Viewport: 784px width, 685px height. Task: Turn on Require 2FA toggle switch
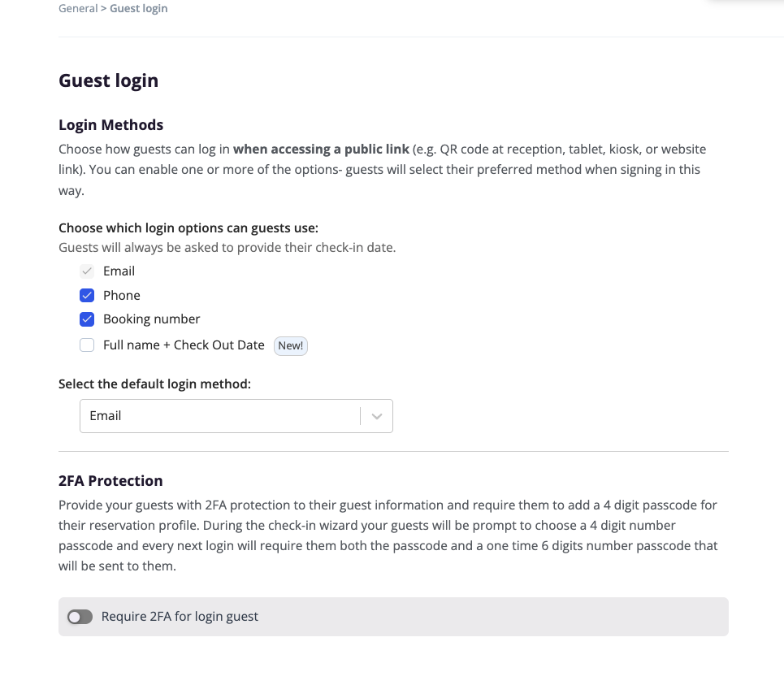coord(80,617)
